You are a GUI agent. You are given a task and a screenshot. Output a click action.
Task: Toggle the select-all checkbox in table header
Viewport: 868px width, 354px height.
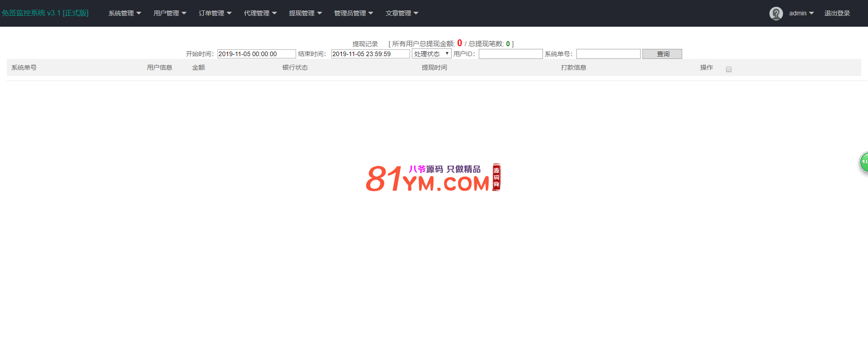pyautogui.click(x=728, y=69)
